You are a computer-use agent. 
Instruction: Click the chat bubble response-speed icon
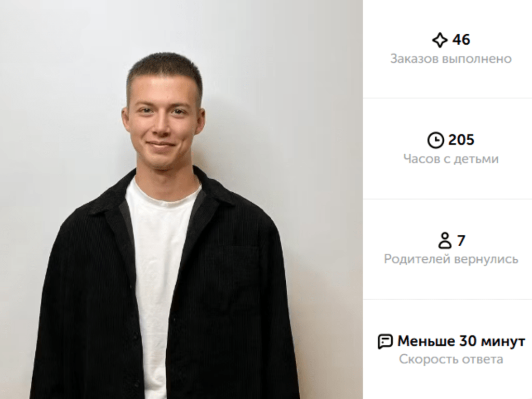pos(385,341)
